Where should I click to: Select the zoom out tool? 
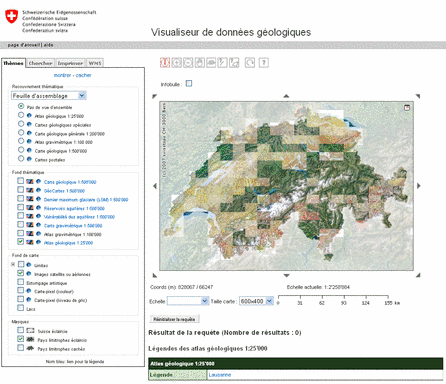tap(188, 63)
